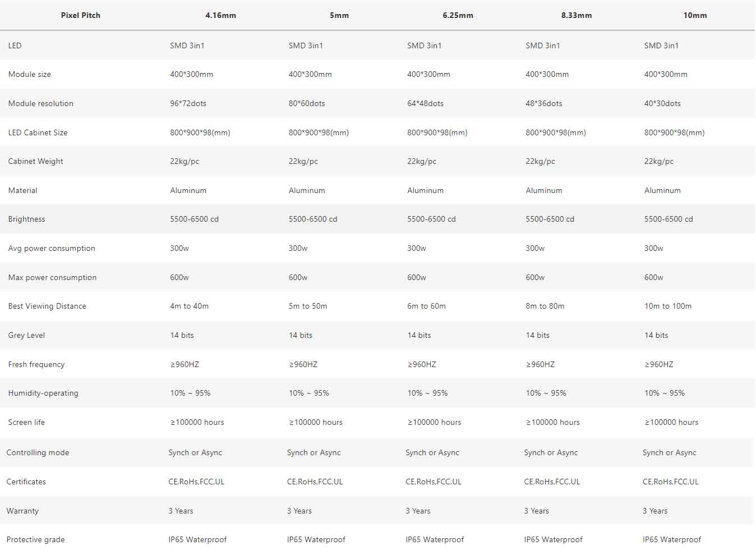The height and width of the screenshot is (559, 756).
Task: Select the 96*72dots resolution cell
Action: (188, 104)
